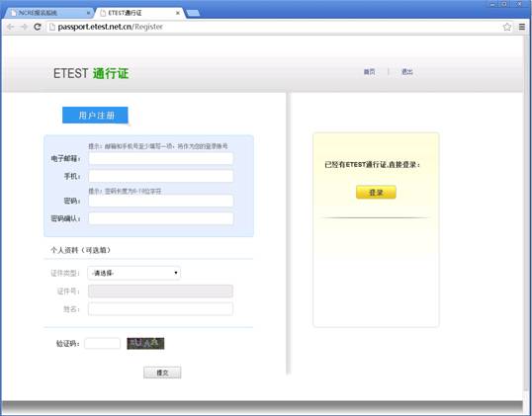The height and width of the screenshot is (416, 532).
Task: Focus the 手机 input field
Action: point(161,176)
